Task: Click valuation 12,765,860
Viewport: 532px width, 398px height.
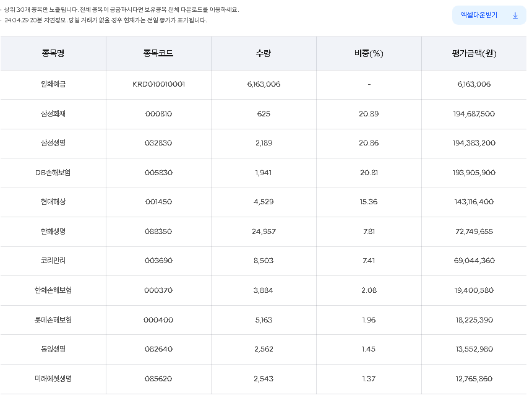Action: [474, 379]
